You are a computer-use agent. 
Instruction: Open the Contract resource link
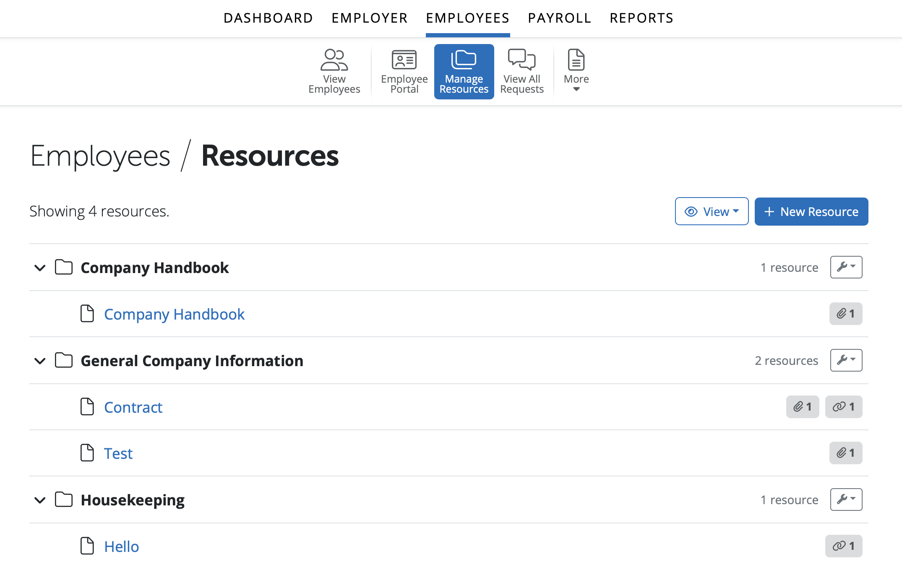point(133,407)
